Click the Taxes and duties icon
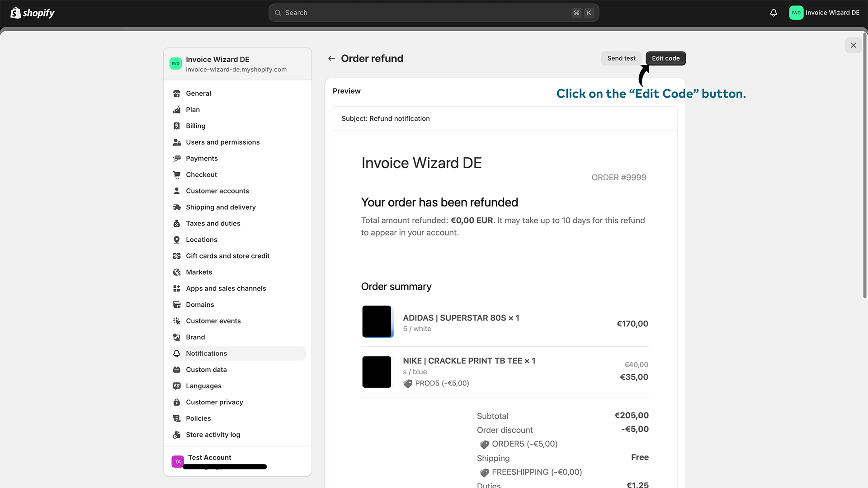 [177, 224]
